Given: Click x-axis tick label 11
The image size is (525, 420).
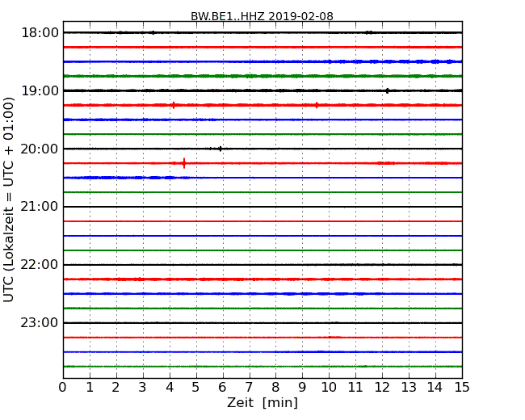Looking at the screenshot, I should click(355, 387).
